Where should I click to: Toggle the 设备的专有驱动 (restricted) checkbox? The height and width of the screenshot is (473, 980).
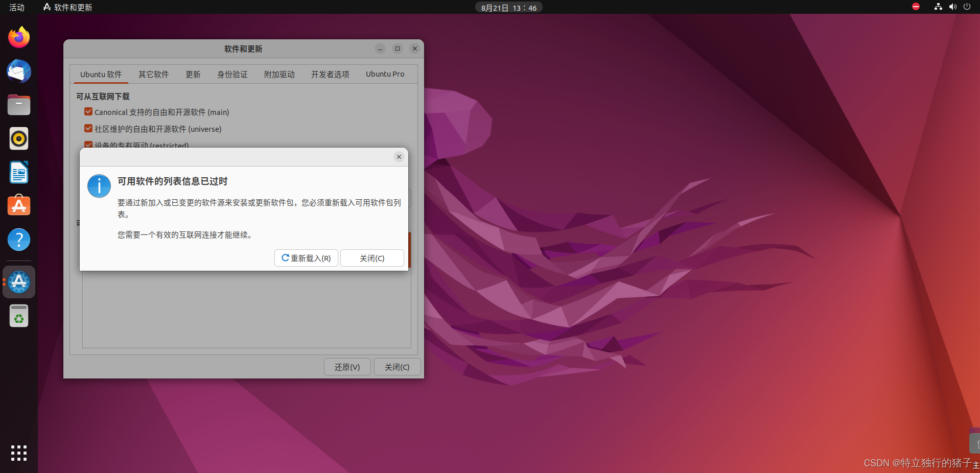coord(88,145)
